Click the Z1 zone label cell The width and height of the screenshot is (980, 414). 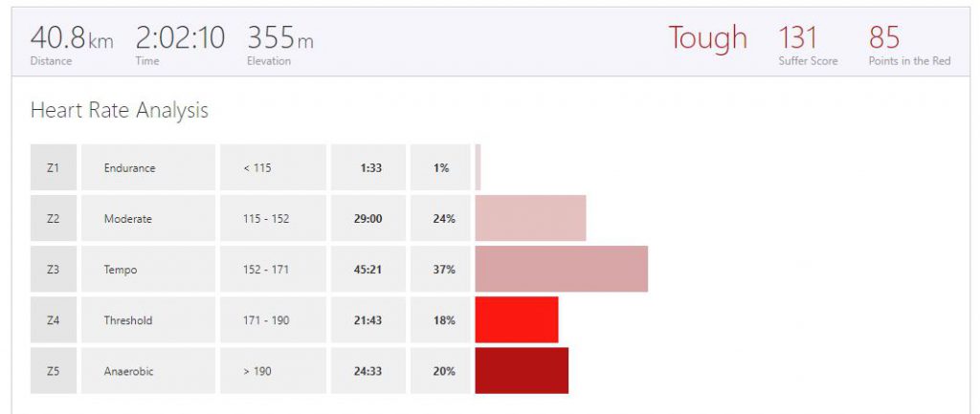(53, 167)
